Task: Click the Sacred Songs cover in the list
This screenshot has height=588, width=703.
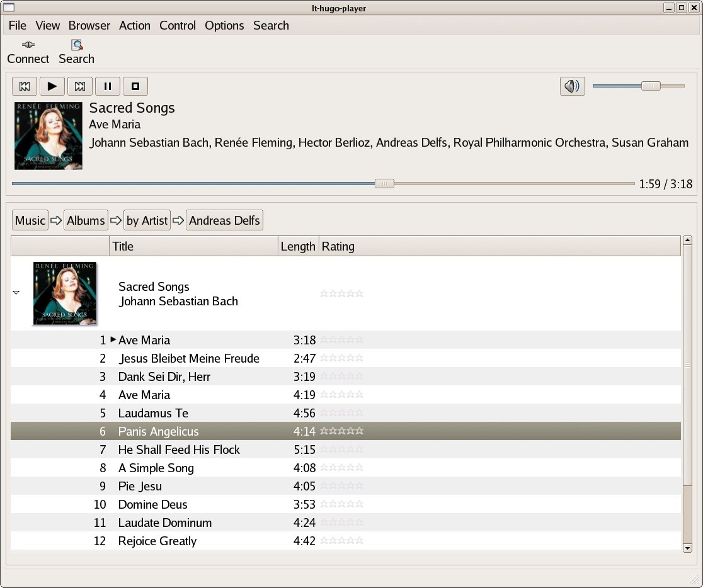Action: (x=65, y=293)
